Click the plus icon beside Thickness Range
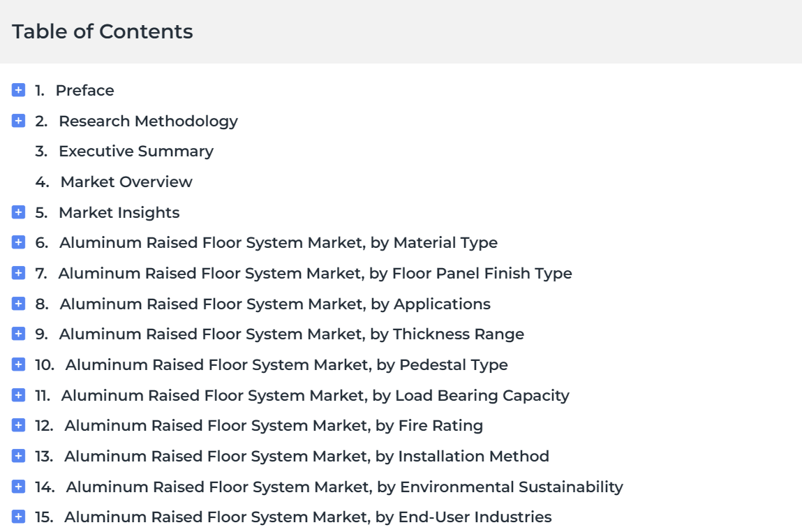 click(x=18, y=334)
